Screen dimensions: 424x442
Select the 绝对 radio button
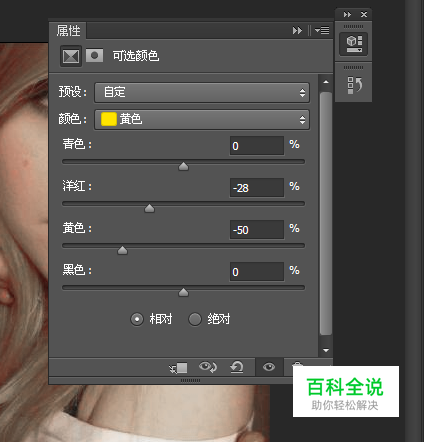coord(195,319)
